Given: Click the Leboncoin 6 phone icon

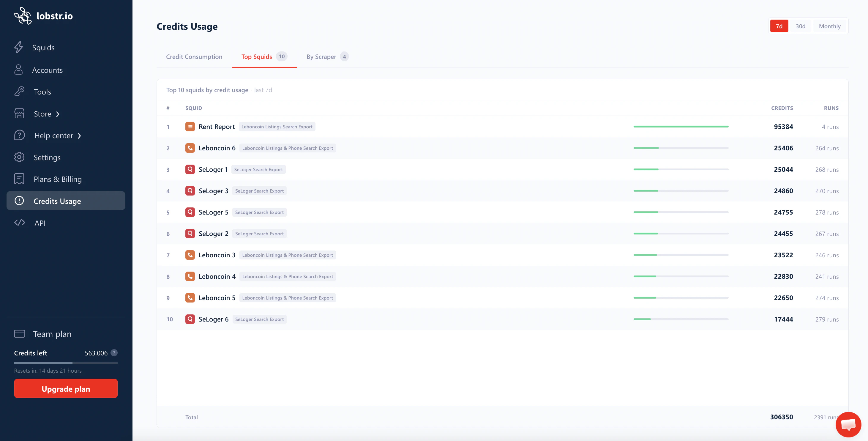Looking at the screenshot, I should point(190,148).
